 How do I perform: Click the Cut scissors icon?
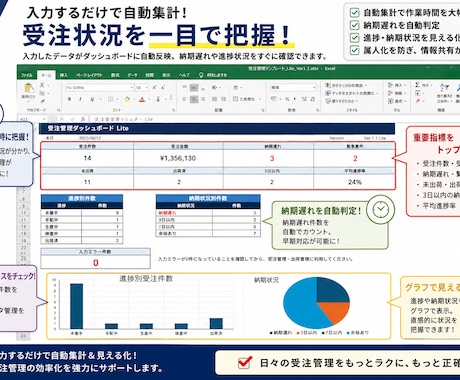(x=42, y=85)
